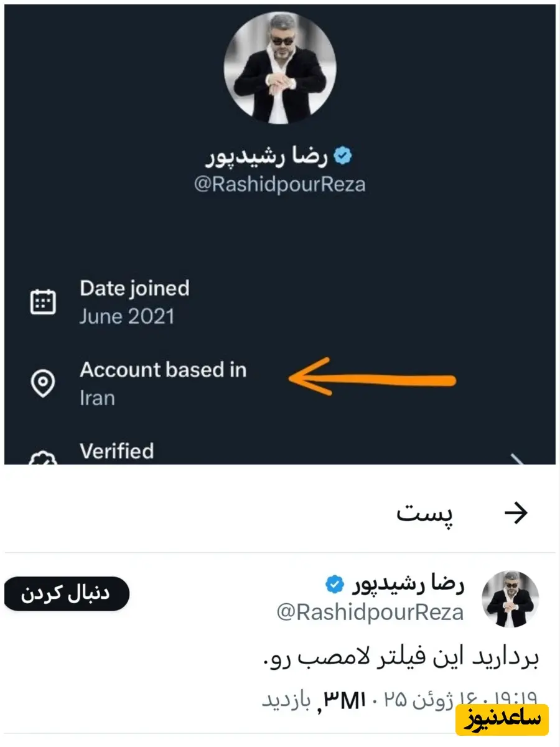Open the profile avatar at the top of the panel
This screenshot has height=747, width=560.
(x=280, y=68)
